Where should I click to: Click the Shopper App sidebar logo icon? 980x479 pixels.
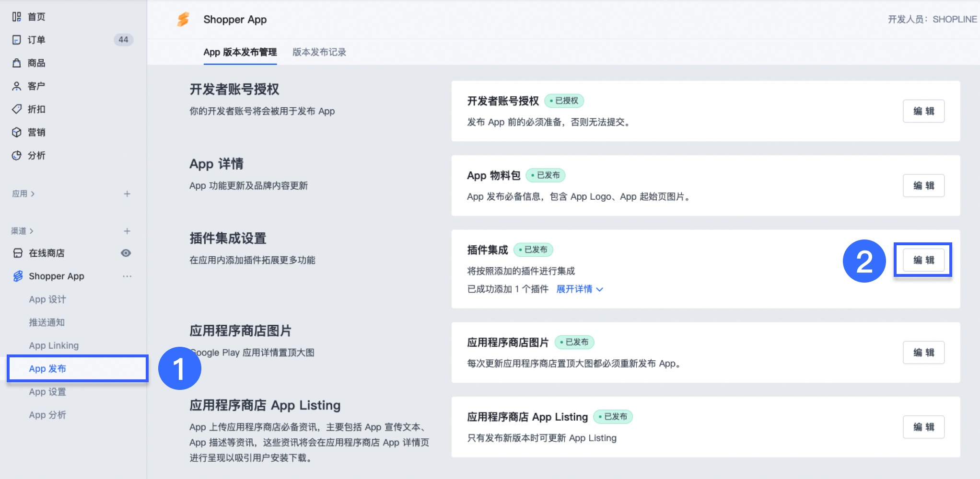click(x=18, y=276)
